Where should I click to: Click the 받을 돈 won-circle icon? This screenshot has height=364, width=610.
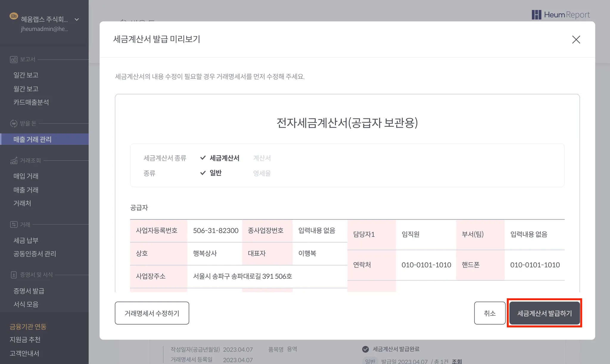coord(14,123)
